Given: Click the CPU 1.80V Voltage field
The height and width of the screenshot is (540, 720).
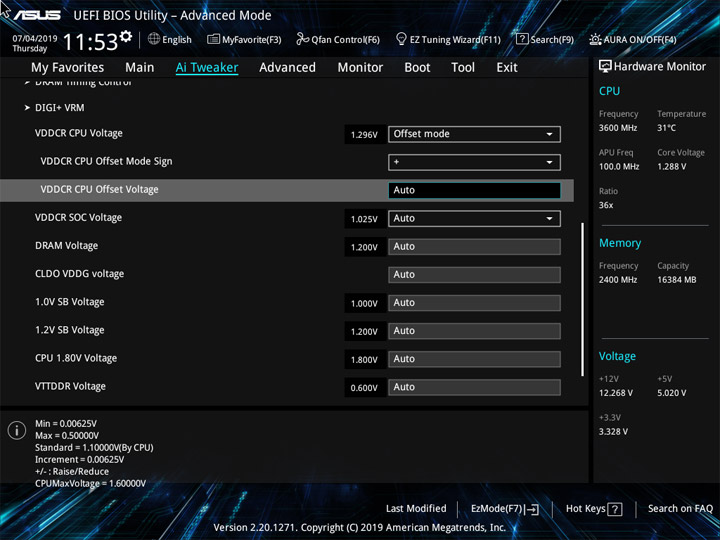Looking at the screenshot, I should tap(474, 359).
